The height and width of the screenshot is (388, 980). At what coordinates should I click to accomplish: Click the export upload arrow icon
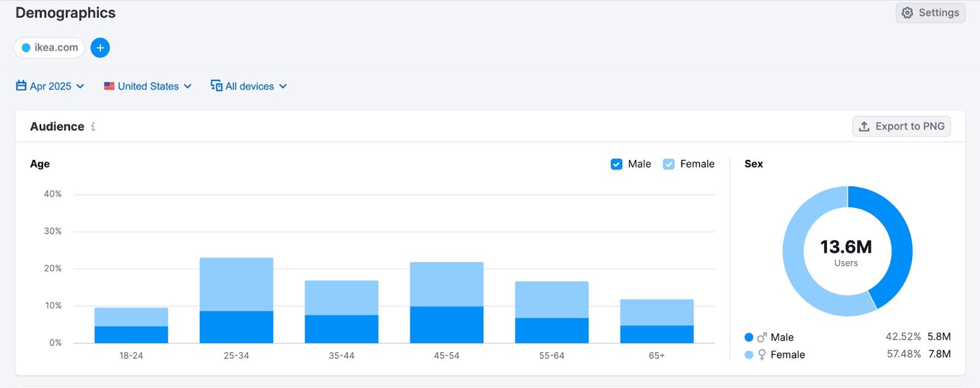(x=864, y=126)
